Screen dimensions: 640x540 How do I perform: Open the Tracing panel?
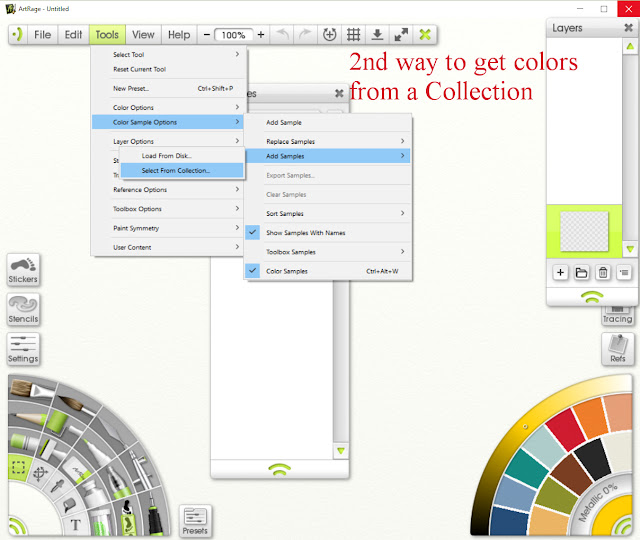coord(618,316)
